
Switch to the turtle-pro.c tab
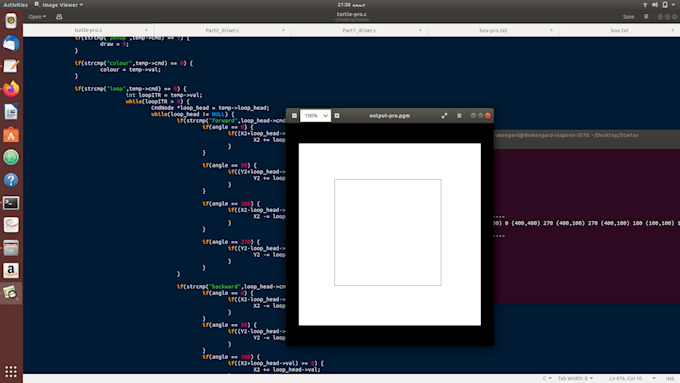[x=88, y=30]
